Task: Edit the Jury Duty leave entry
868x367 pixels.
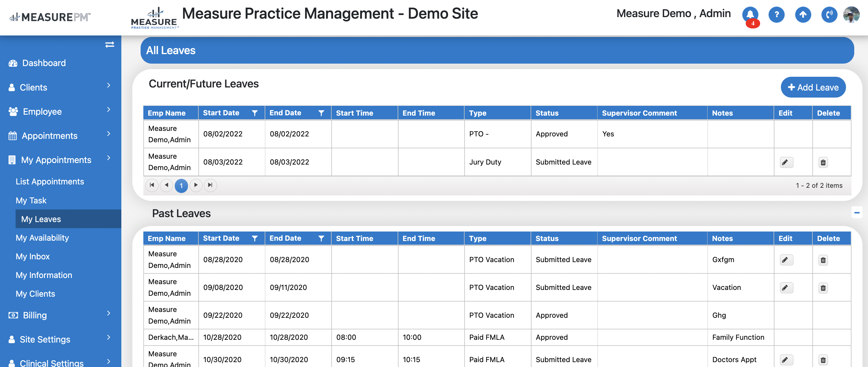Action: [x=786, y=162]
